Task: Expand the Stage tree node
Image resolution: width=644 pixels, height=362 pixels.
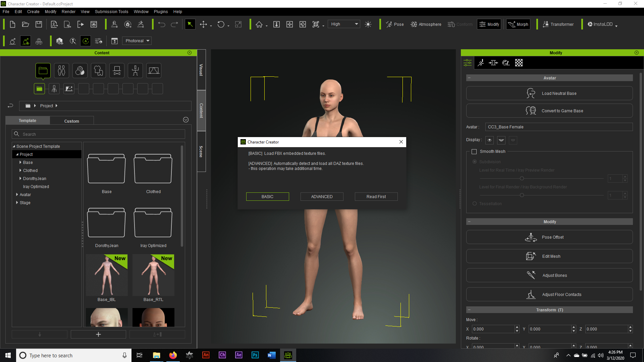Action: (17, 203)
